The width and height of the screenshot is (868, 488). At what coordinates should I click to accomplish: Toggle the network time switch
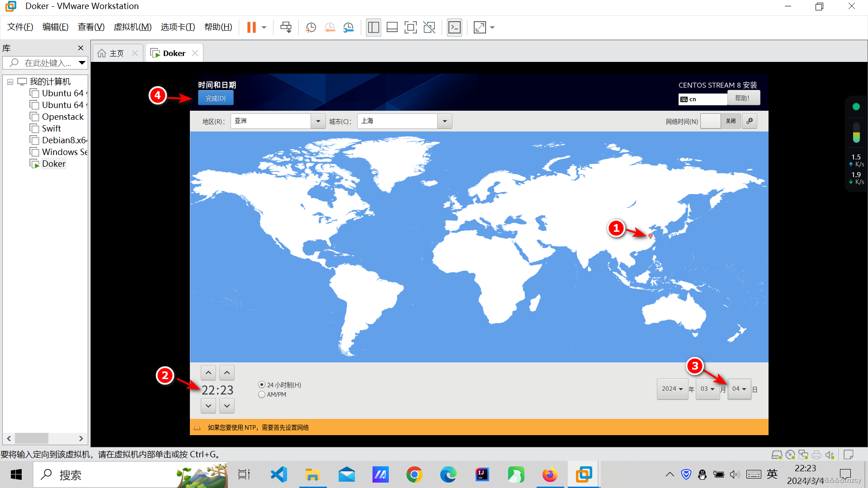click(x=721, y=121)
